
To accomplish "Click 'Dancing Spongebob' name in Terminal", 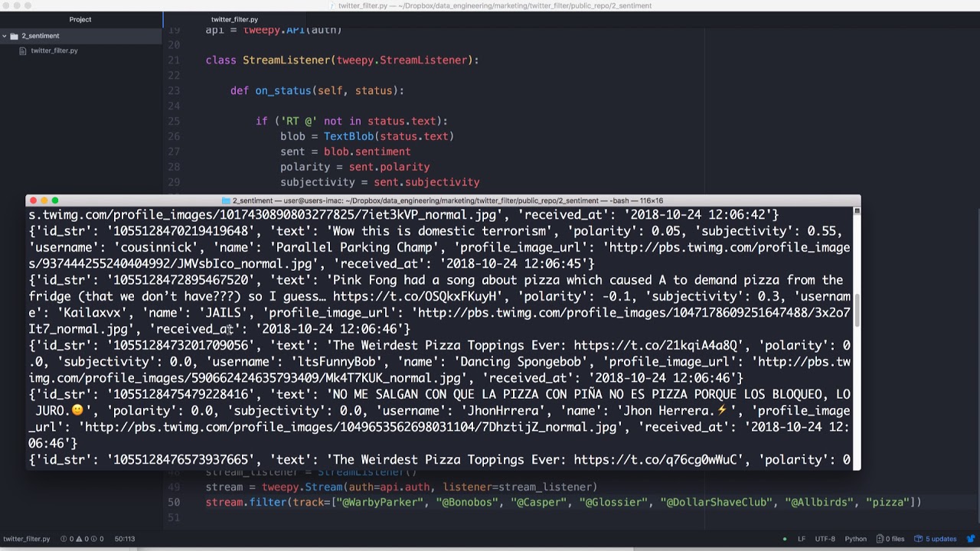I will 520,361.
